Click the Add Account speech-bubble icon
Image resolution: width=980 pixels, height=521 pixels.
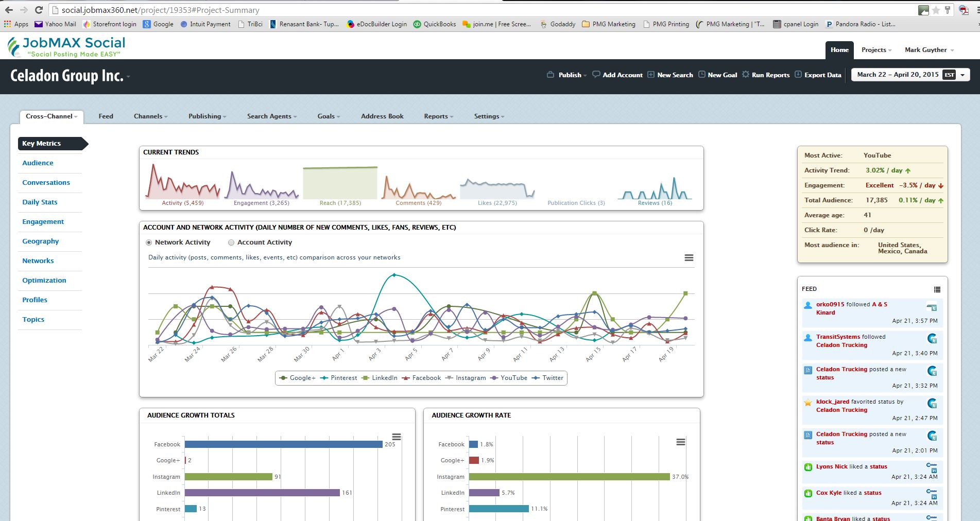[x=596, y=75]
